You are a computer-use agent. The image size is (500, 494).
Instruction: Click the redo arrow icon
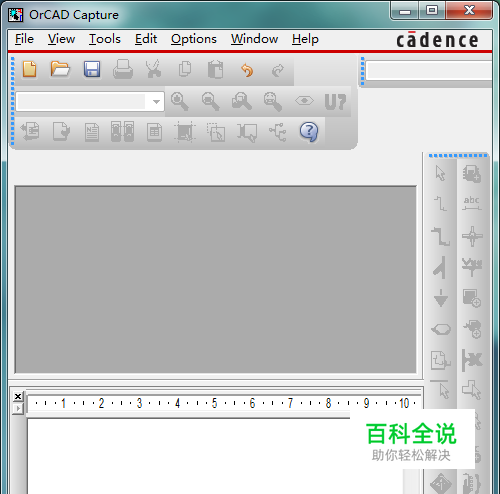click(x=278, y=70)
